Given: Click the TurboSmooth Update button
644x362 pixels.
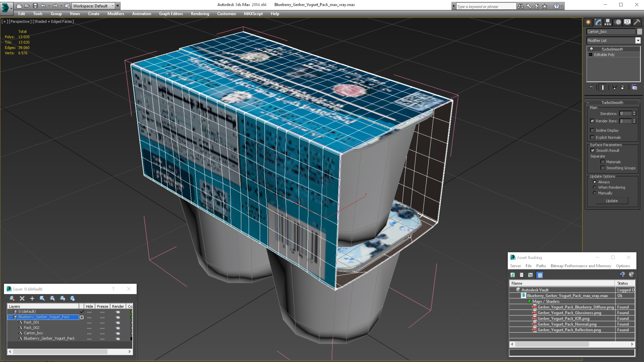Looking at the screenshot, I should pyautogui.click(x=612, y=201).
